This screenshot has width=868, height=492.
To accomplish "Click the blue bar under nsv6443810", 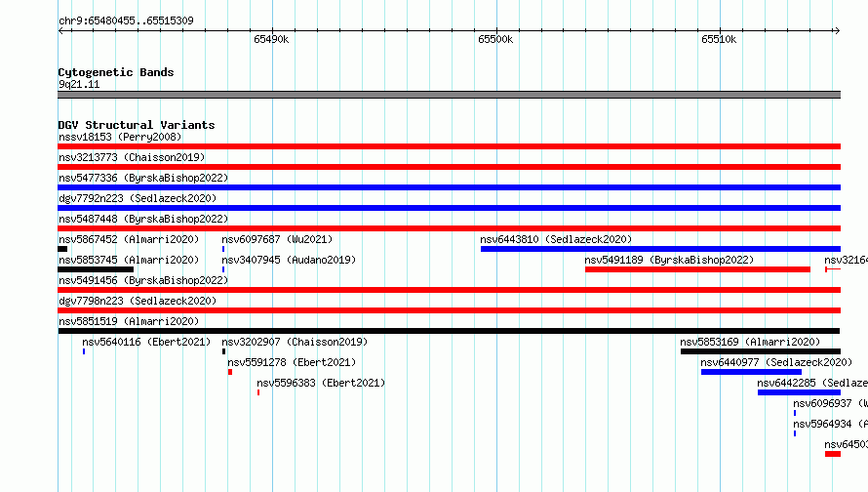I will click(x=660, y=249).
